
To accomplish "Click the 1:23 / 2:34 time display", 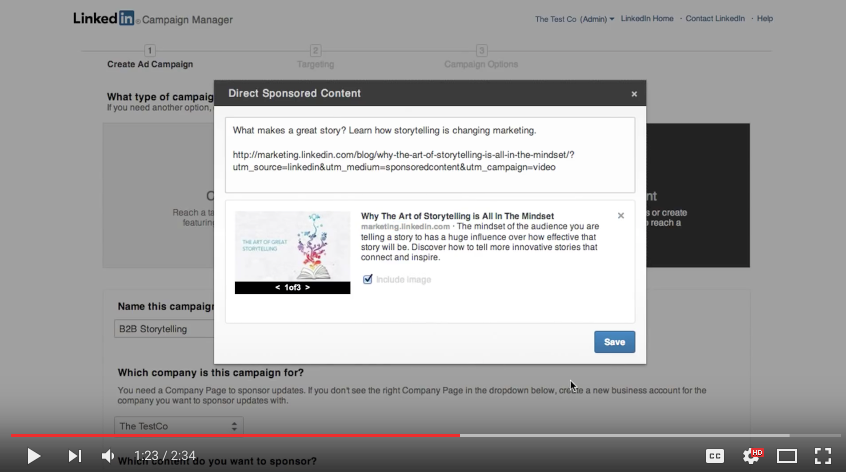I will (x=165, y=456).
